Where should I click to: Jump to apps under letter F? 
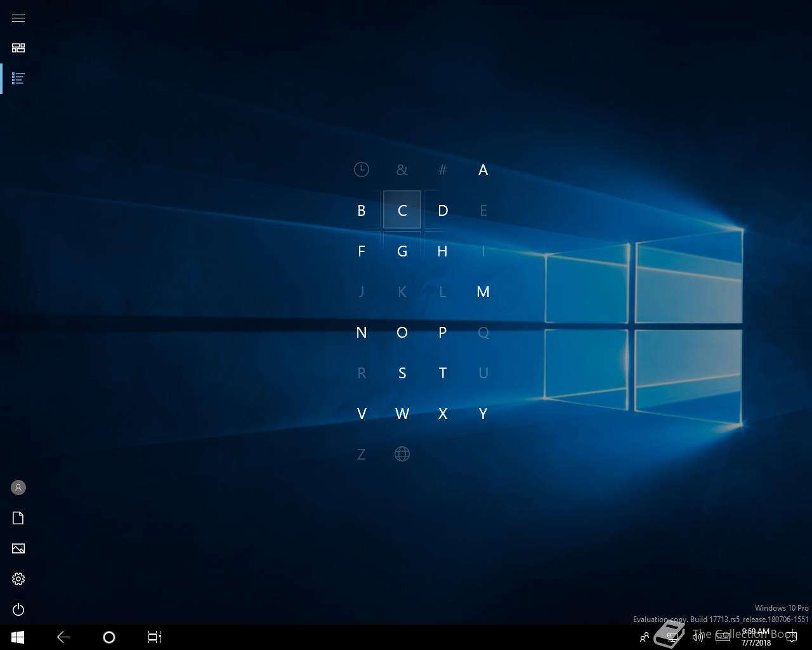pyautogui.click(x=362, y=251)
